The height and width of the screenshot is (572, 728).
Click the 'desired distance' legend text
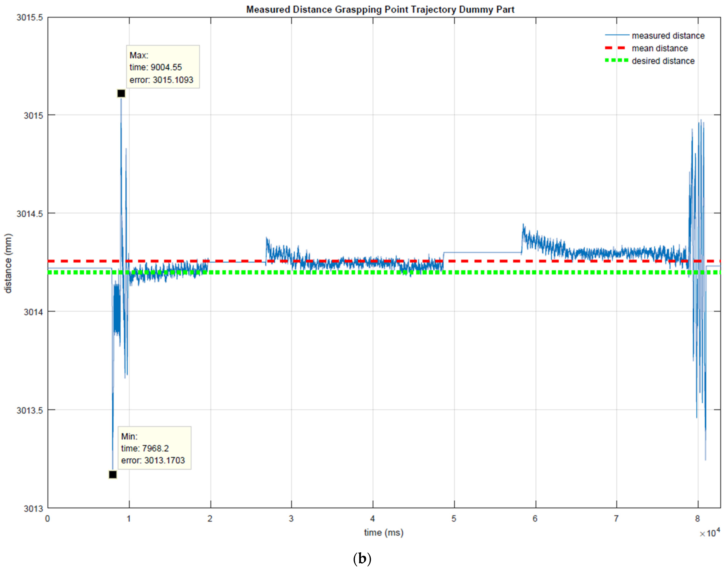click(x=663, y=61)
